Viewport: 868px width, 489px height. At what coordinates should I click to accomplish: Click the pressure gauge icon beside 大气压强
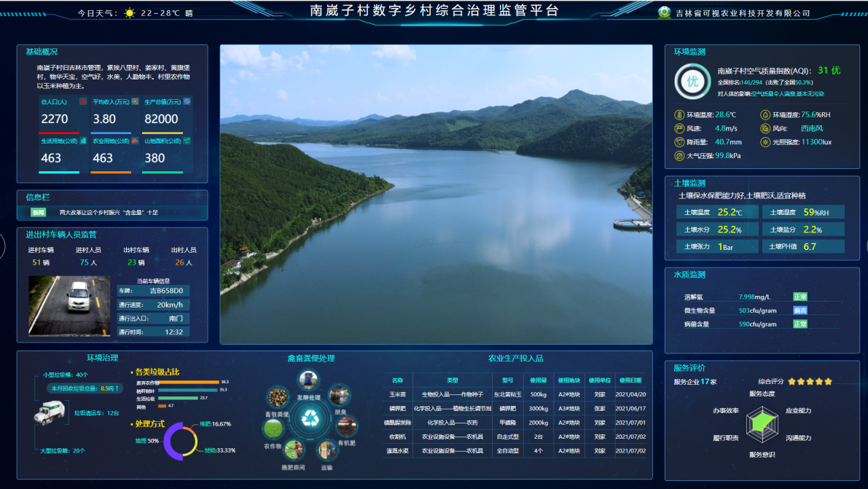[679, 155]
